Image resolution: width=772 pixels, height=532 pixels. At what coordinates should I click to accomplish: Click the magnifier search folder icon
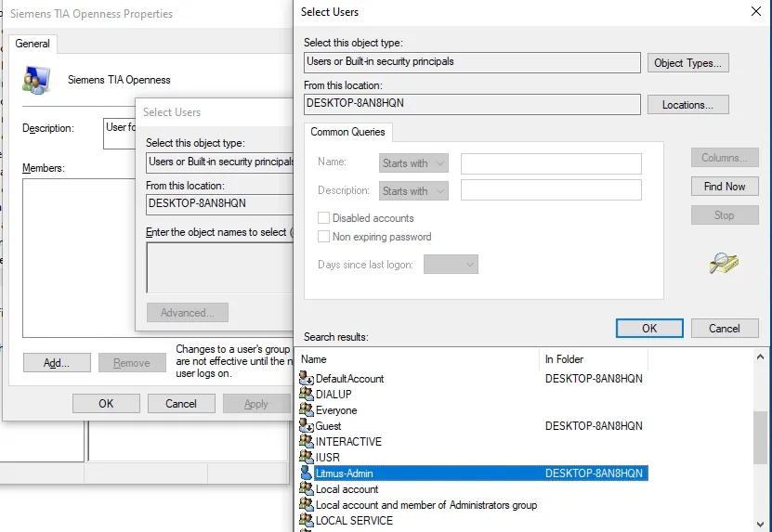point(724,263)
